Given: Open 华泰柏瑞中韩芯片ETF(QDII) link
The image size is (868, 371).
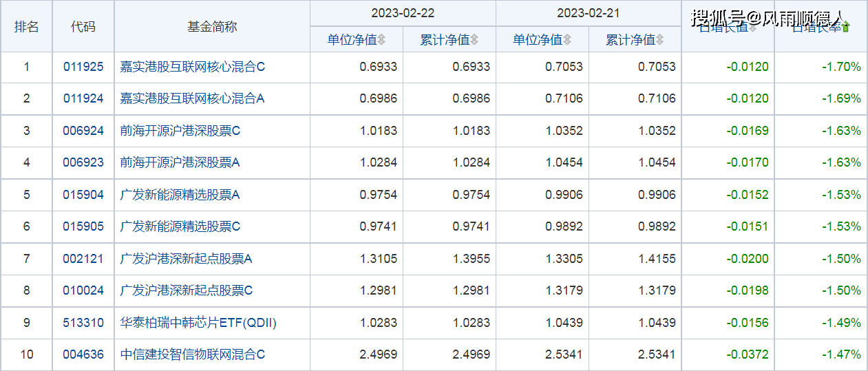Looking at the screenshot, I should coord(198,323).
